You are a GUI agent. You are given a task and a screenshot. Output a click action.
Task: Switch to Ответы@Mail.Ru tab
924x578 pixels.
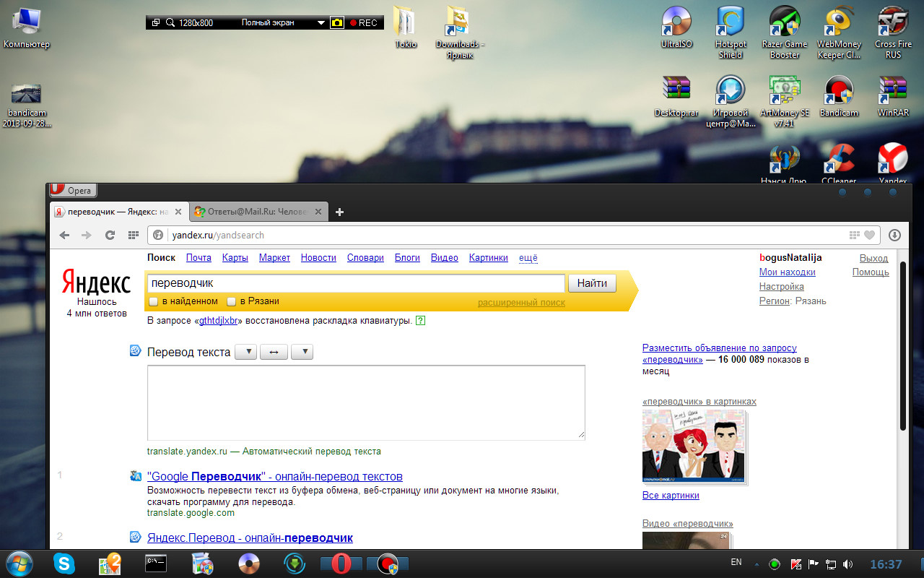260,212
